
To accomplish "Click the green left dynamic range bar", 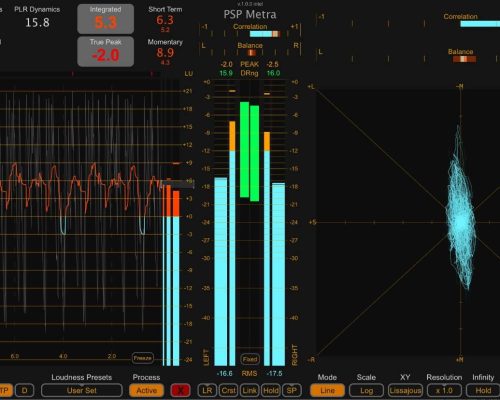I will (245, 150).
